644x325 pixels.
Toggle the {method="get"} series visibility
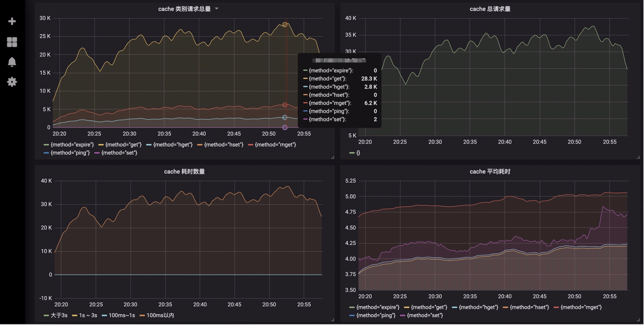click(x=122, y=144)
